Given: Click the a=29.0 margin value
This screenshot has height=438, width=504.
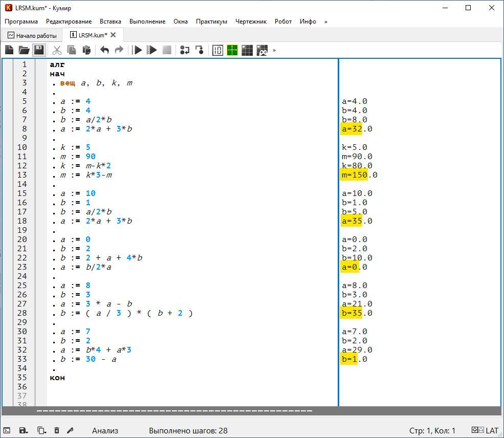Looking at the screenshot, I should [x=357, y=350].
